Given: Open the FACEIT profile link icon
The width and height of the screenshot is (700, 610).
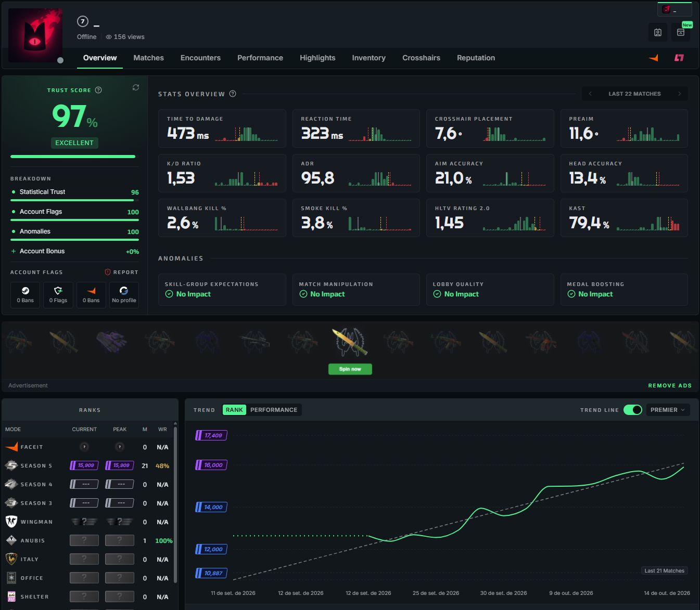Looking at the screenshot, I should [x=654, y=58].
